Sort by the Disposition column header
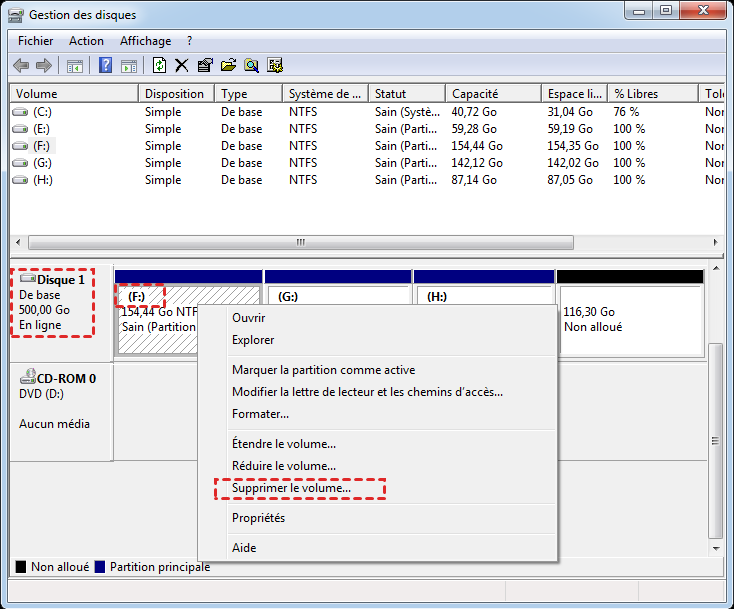This screenshot has width=734, height=609. pos(176,94)
